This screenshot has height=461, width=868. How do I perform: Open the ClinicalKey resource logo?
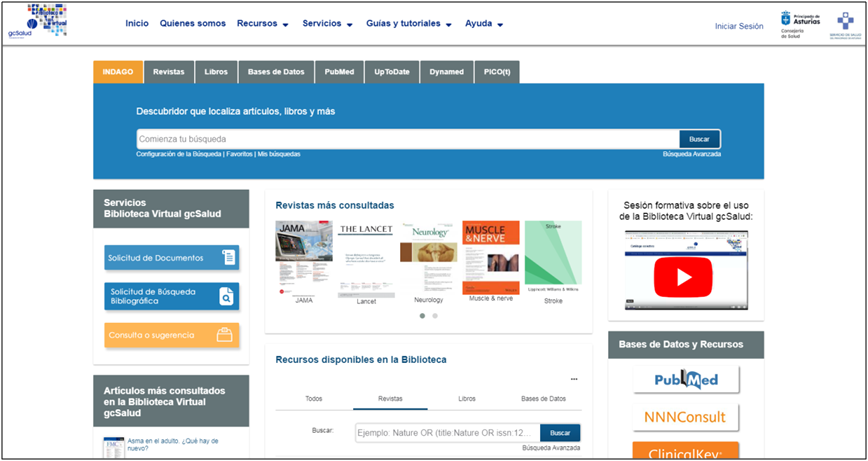pos(685,452)
